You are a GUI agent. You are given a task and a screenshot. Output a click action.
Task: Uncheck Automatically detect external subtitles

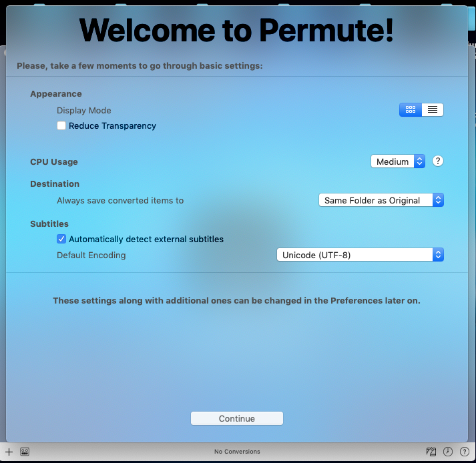tap(61, 239)
